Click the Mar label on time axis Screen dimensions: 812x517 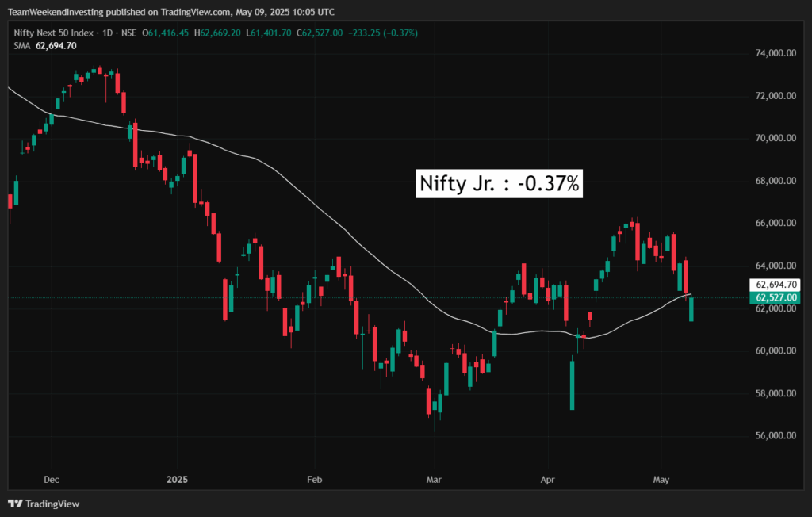click(434, 480)
